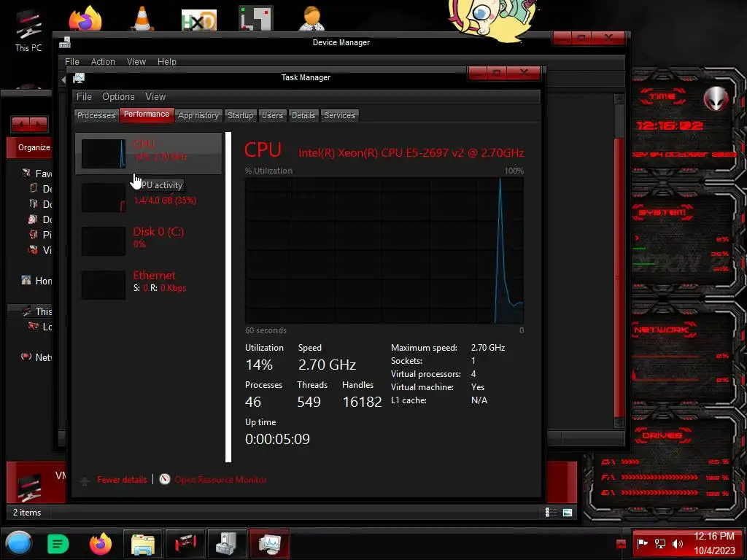Click Alienware head logo in gadget

pos(716,98)
